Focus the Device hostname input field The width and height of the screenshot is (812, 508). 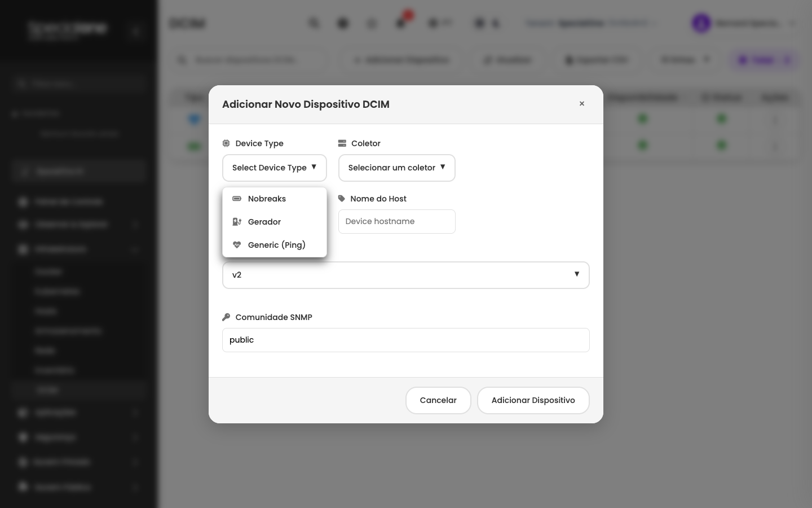(397, 221)
